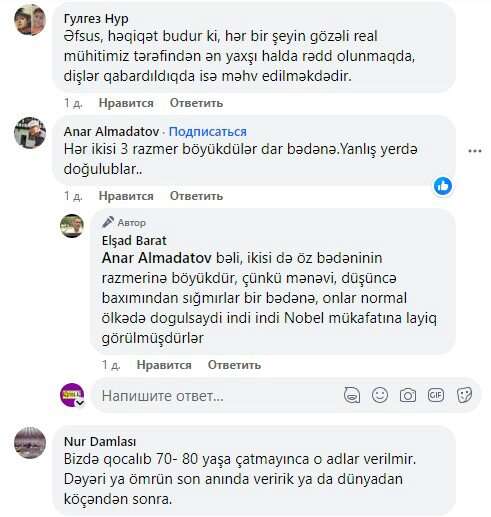Like Anar Almadatov's comment with Нравится
The image size is (491, 517).
(126, 196)
